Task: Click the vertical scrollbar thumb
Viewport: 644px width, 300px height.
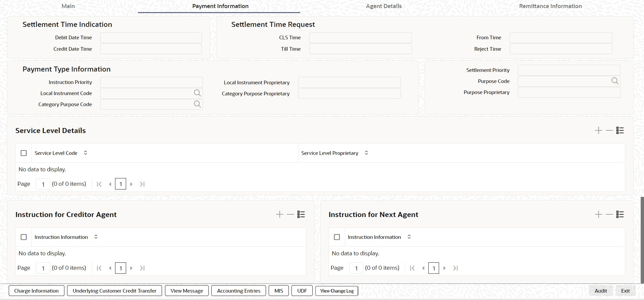Action: coord(642,240)
